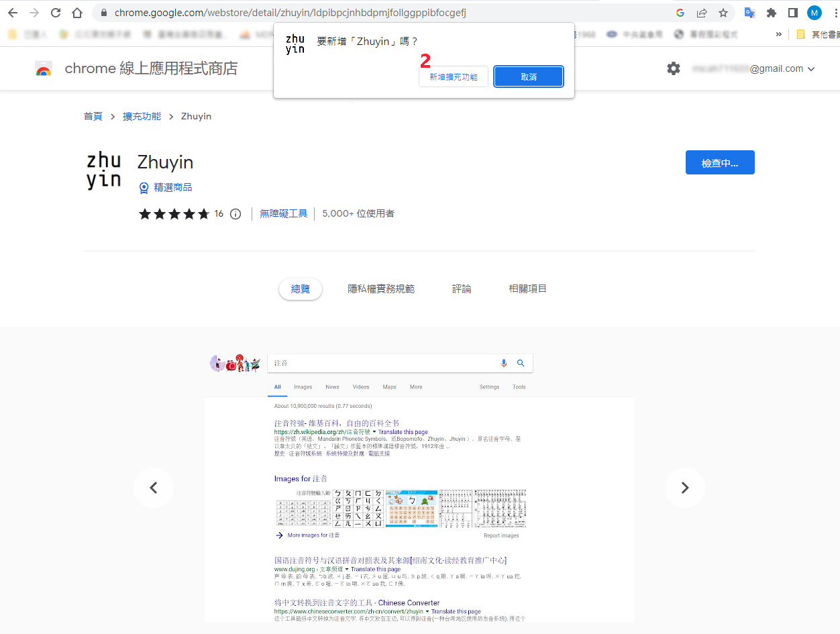Switch to the 評論 tab
This screenshot has width=840, height=634.
pyautogui.click(x=462, y=289)
